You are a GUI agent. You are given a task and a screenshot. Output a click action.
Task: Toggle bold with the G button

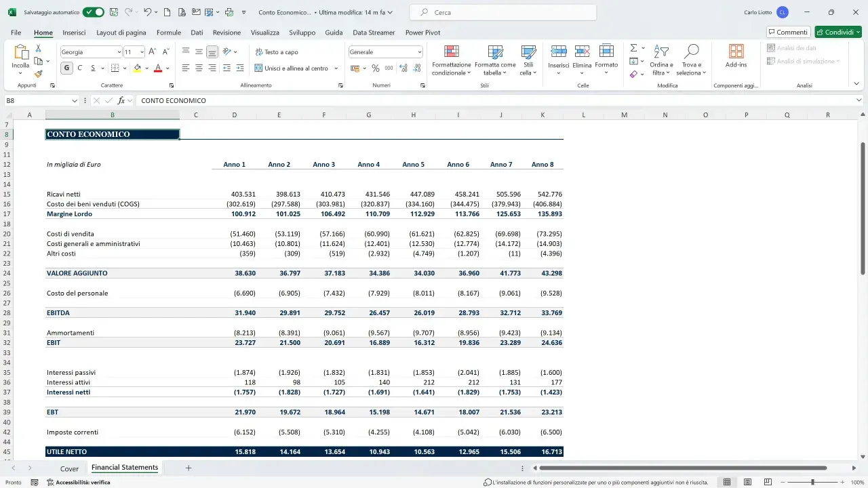pyautogui.click(x=66, y=68)
